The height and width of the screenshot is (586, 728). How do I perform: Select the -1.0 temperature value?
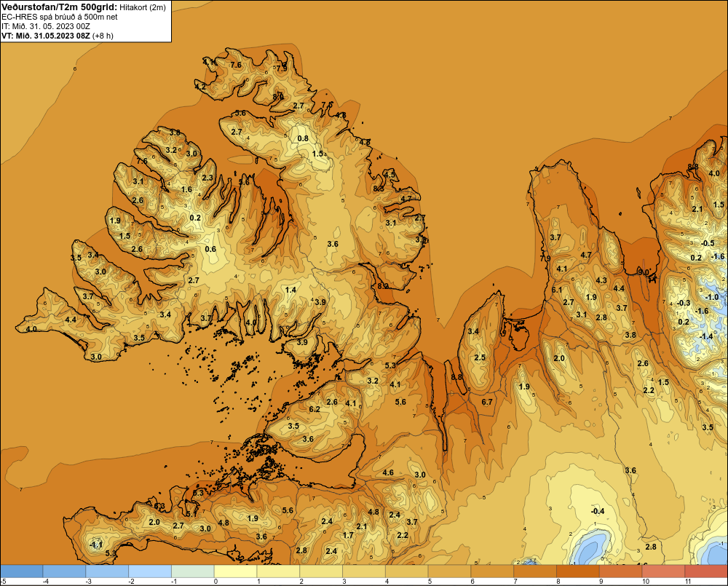pyautogui.click(x=712, y=297)
